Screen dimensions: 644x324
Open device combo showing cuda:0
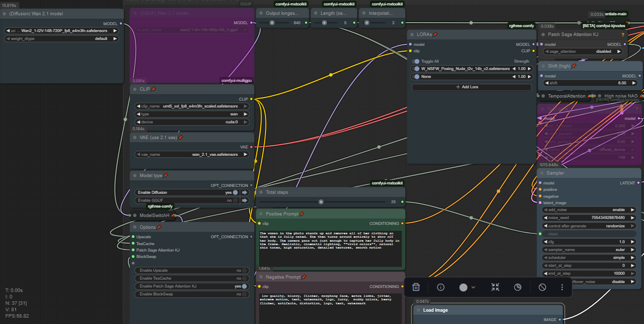tap(192, 122)
